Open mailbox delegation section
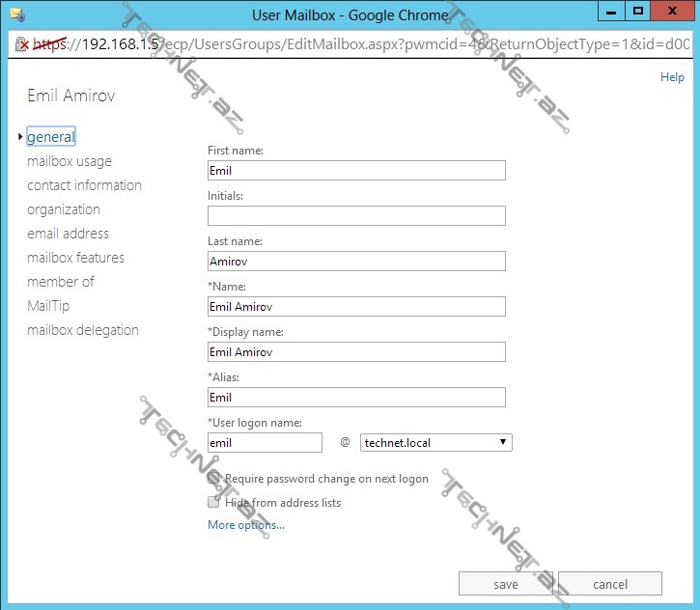 [x=83, y=330]
